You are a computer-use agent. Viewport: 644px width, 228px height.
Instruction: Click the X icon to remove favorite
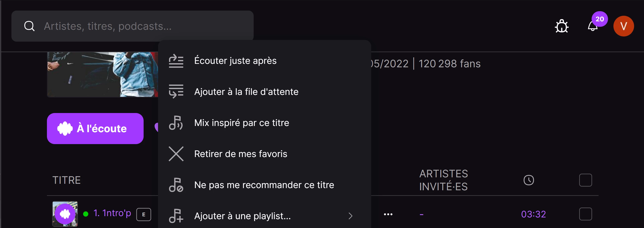pyautogui.click(x=176, y=154)
